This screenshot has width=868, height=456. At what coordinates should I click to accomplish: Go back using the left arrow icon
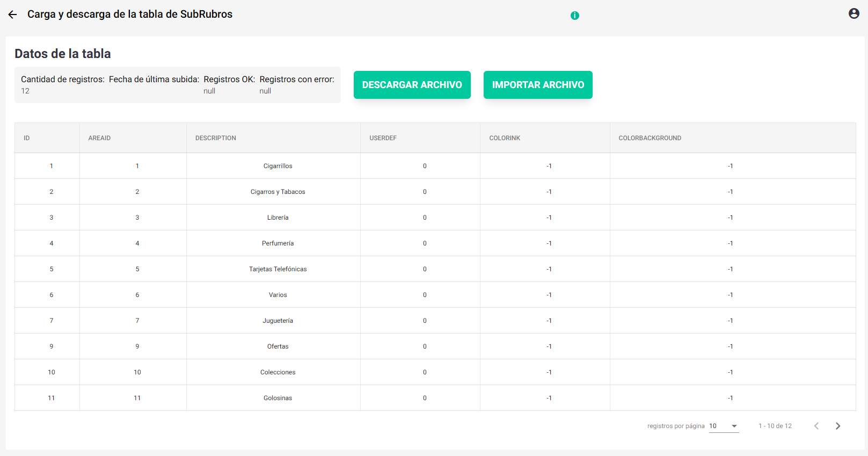[x=12, y=15]
